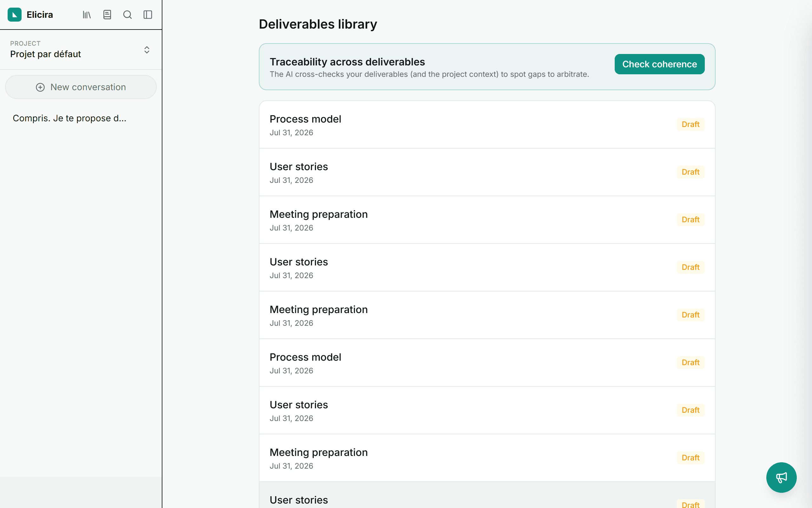Click the plus icon in New conversation button
Image resolution: width=812 pixels, height=508 pixels.
tap(40, 87)
